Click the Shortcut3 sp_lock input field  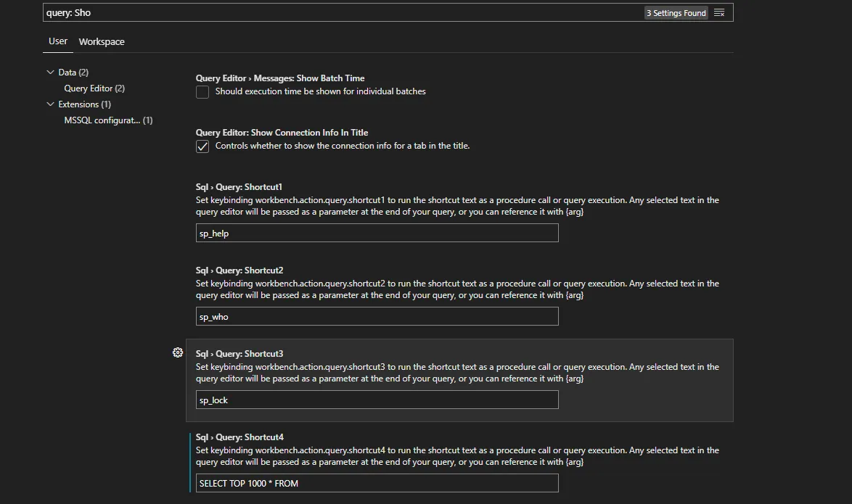pos(377,400)
